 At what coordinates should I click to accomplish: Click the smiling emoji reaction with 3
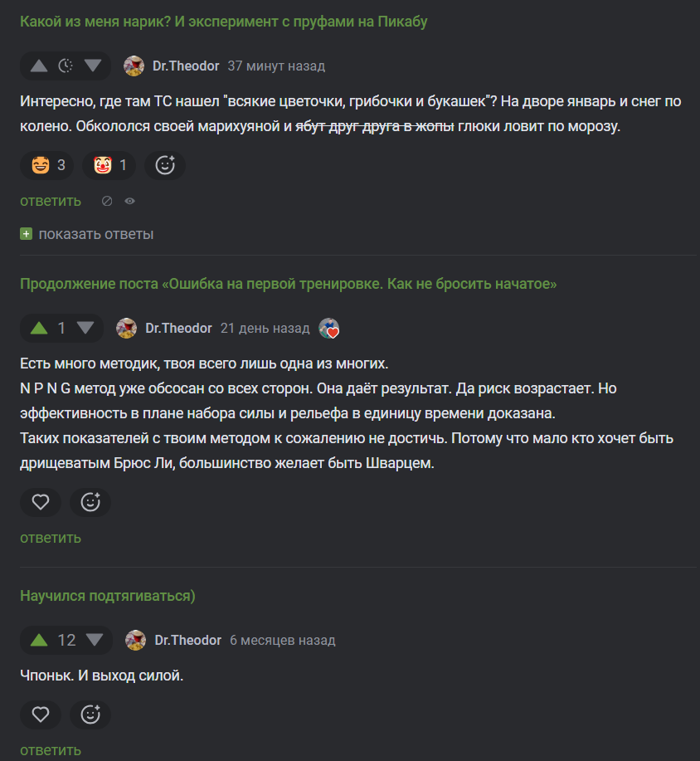[48, 165]
